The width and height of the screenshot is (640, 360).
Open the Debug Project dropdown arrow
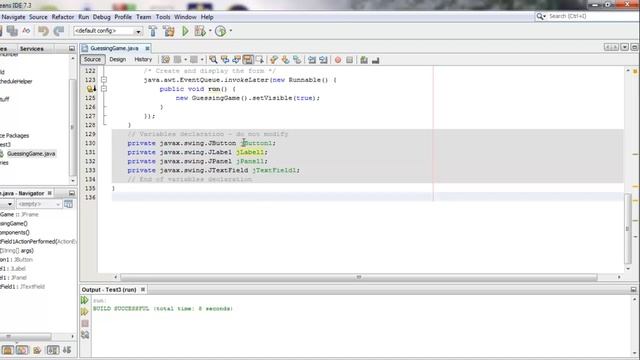click(x=210, y=31)
